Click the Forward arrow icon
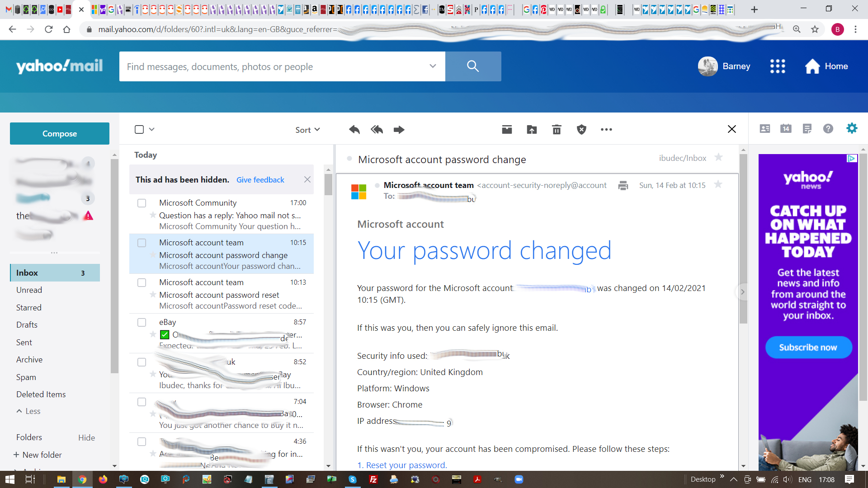The height and width of the screenshot is (488, 868). coord(399,130)
